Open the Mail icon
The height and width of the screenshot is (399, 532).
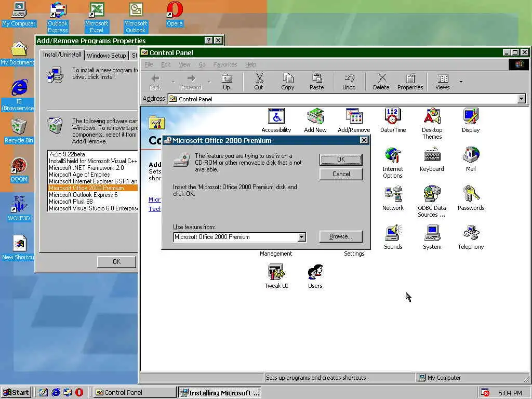click(x=471, y=159)
